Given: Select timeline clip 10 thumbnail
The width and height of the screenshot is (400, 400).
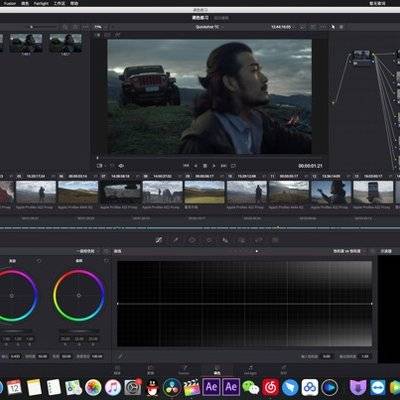Looking at the screenshot, I should [247, 192].
